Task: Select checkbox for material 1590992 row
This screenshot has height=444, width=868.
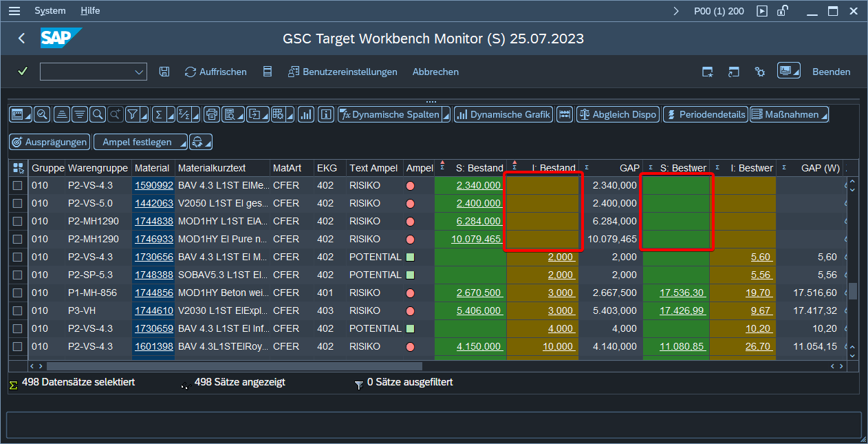Action: 18,186
